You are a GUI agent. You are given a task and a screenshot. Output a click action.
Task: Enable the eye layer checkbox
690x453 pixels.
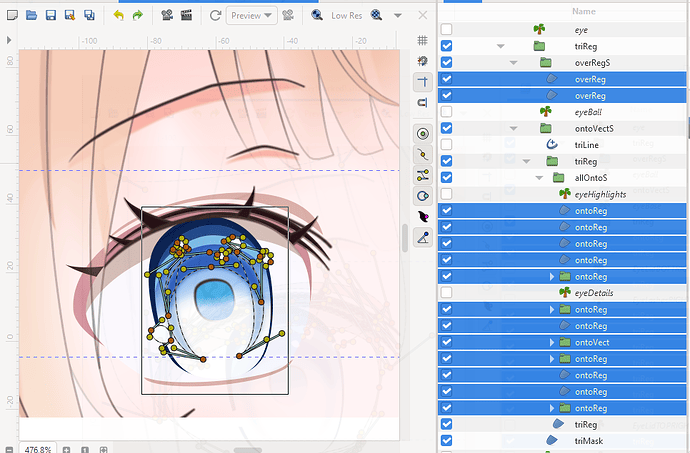pos(446,29)
